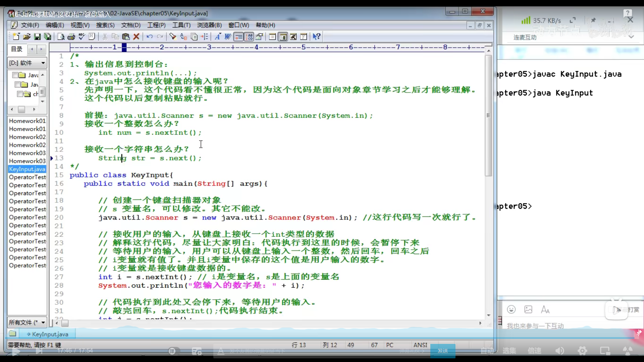Viewport: 644px width, 362px height.
Task: Toggle word wrap toolbar button
Action: coord(238,37)
